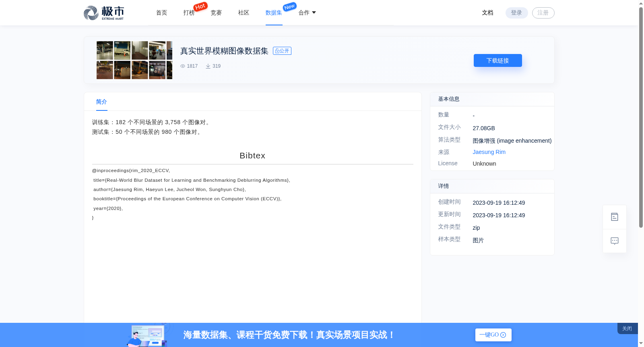Image resolution: width=644 pixels, height=347 pixels.
Task: Open 打榜 navigation item
Action: coord(189,13)
